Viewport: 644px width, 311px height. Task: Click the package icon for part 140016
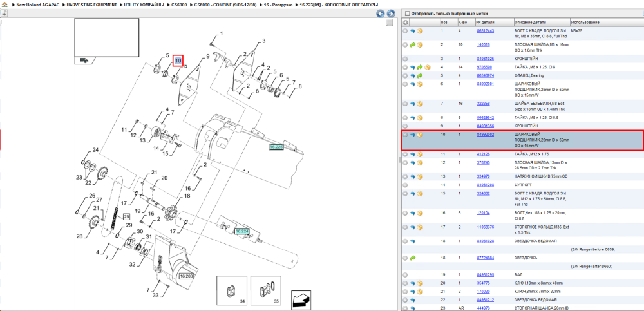[420, 45]
